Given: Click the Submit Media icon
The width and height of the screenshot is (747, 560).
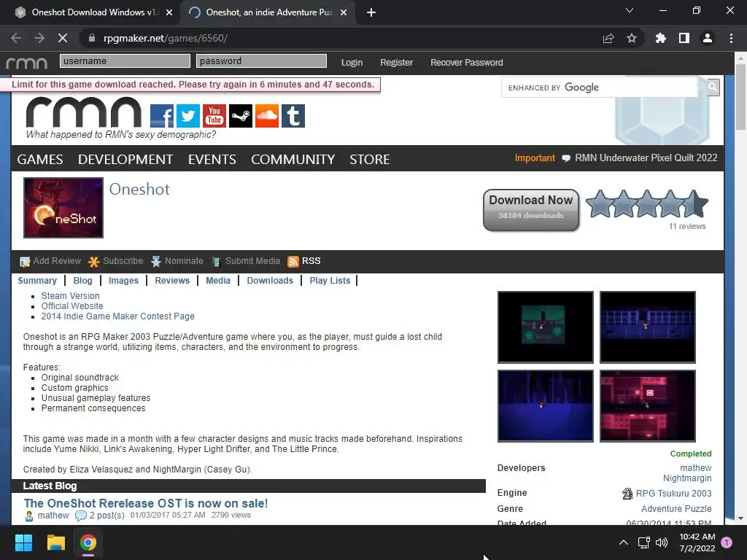Looking at the screenshot, I should pos(216,262).
